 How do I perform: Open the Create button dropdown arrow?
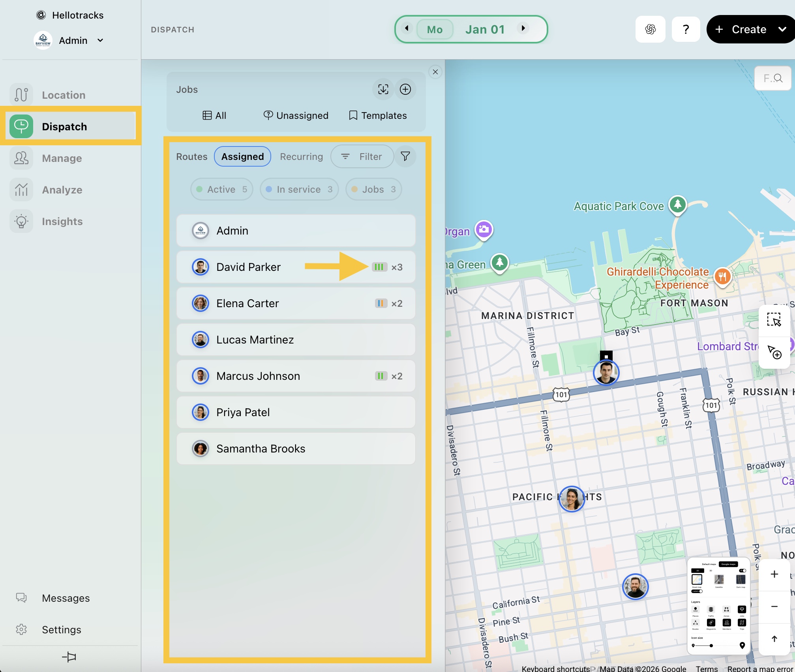coord(782,29)
